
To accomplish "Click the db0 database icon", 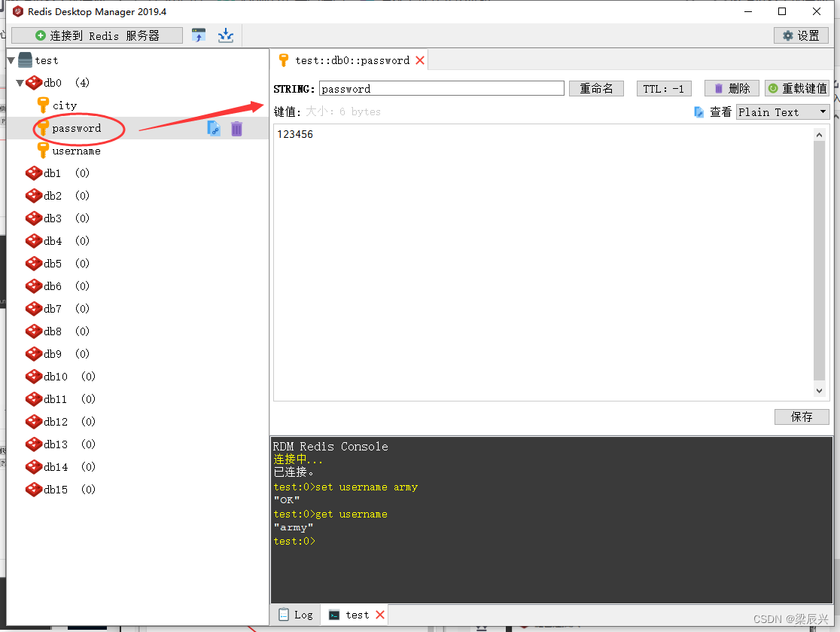I will (34, 83).
